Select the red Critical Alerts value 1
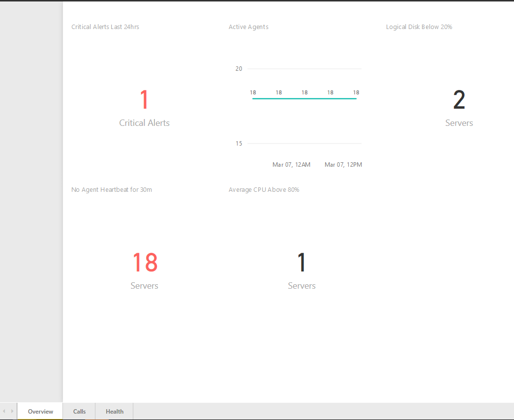 point(144,100)
